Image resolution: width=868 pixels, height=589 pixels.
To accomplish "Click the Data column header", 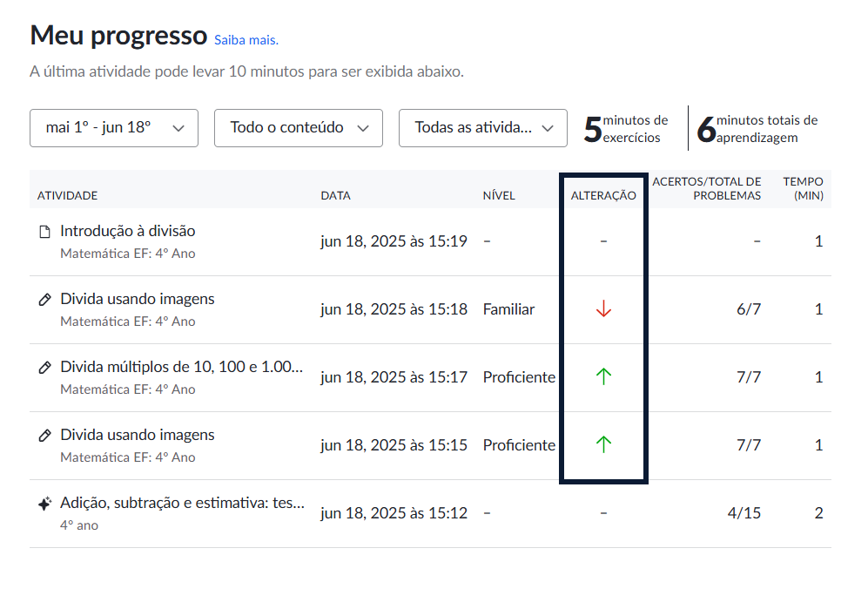I will tap(335, 195).
